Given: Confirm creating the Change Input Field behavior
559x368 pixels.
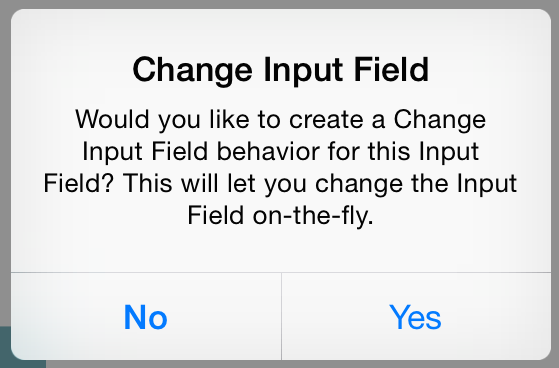Looking at the screenshot, I should 416,317.
